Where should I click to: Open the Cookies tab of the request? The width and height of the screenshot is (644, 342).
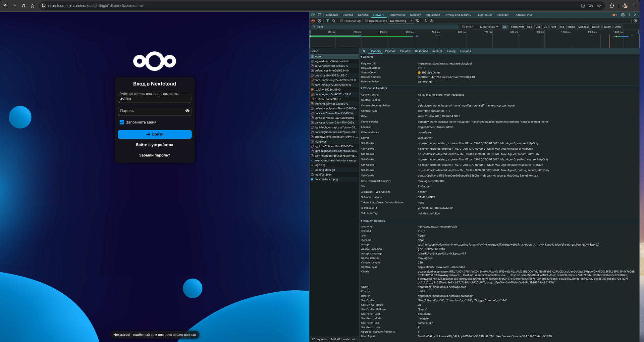click(x=465, y=51)
